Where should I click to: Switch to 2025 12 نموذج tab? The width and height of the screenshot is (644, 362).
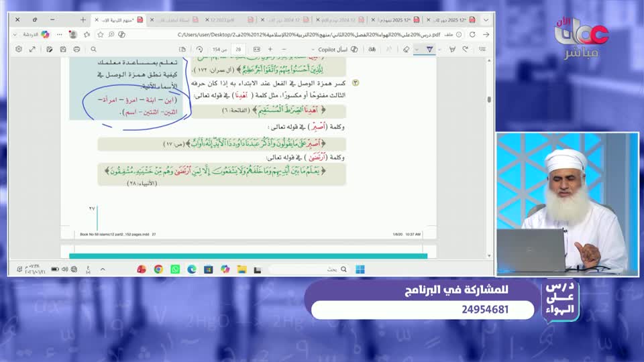pyautogui.click(x=396, y=19)
